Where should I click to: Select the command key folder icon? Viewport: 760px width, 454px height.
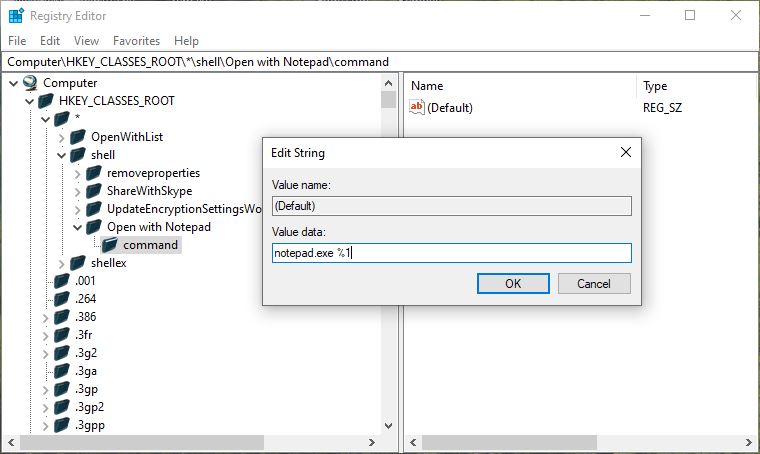point(110,245)
